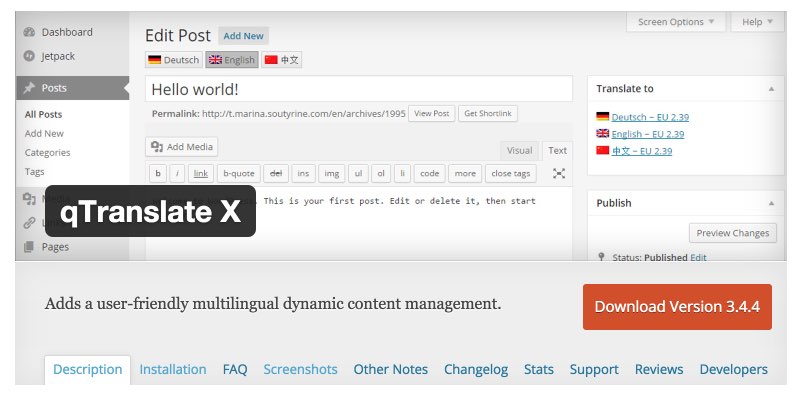Collapse the Publish panel
This screenshot has width=799, height=397.
coord(771,203)
